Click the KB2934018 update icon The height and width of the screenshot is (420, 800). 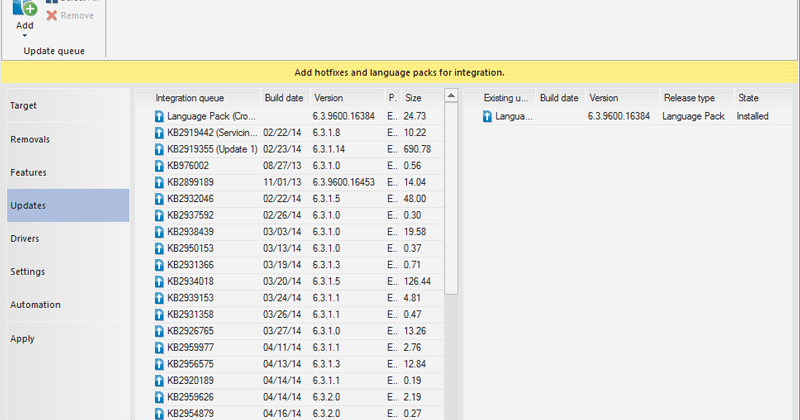(159, 282)
